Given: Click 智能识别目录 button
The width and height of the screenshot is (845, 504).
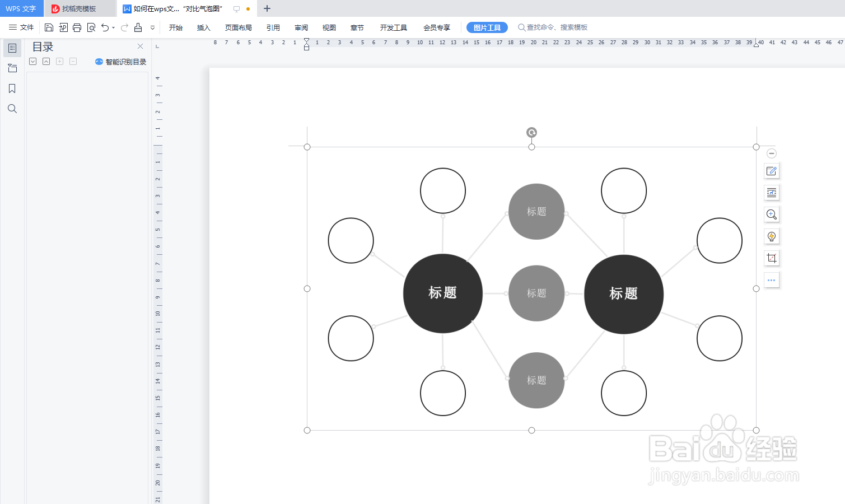Looking at the screenshot, I should pos(121,62).
